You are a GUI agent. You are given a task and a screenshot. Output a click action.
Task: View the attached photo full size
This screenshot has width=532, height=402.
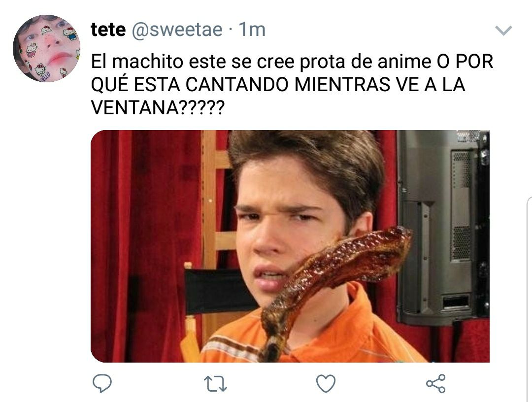pos(290,246)
